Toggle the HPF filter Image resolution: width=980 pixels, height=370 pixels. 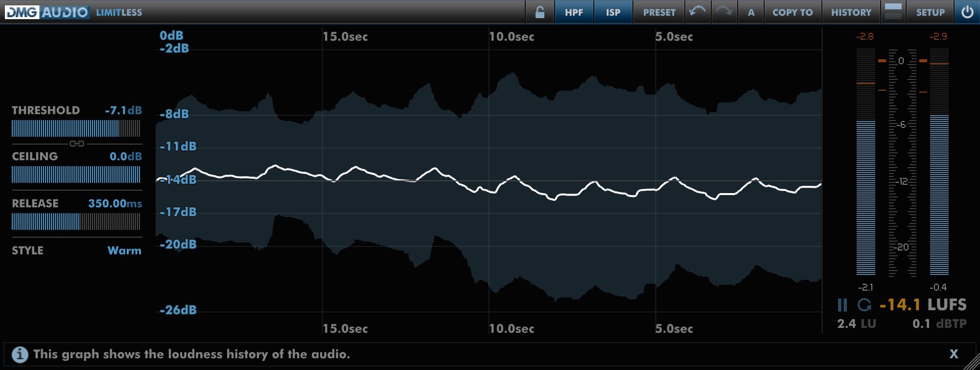(574, 12)
